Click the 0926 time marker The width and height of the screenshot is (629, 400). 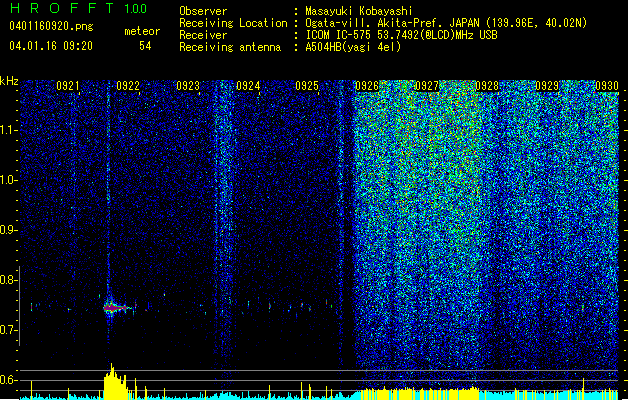pos(367,86)
